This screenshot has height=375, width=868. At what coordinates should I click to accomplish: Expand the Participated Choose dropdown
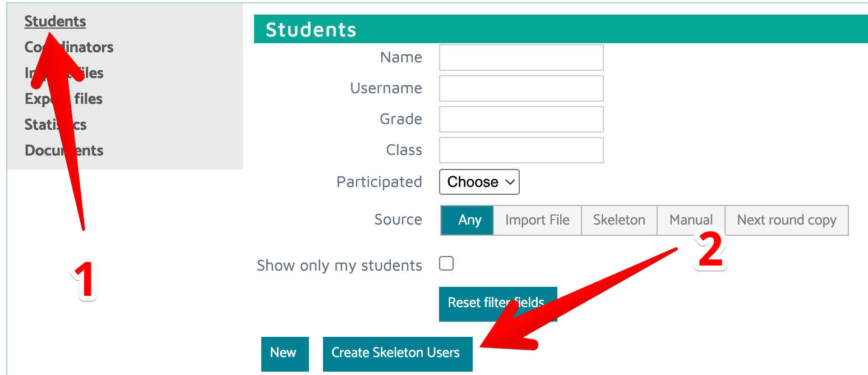(x=479, y=182)
